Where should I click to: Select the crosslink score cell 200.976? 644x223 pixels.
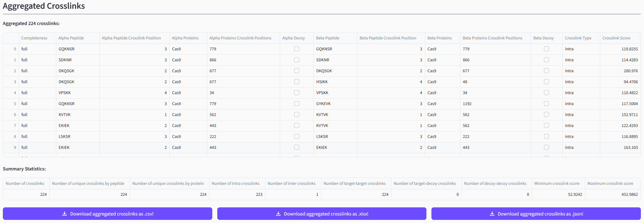631,71
